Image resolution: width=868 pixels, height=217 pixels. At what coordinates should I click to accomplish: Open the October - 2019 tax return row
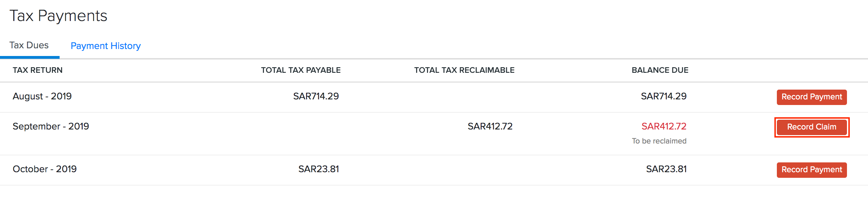pos(45,169)
